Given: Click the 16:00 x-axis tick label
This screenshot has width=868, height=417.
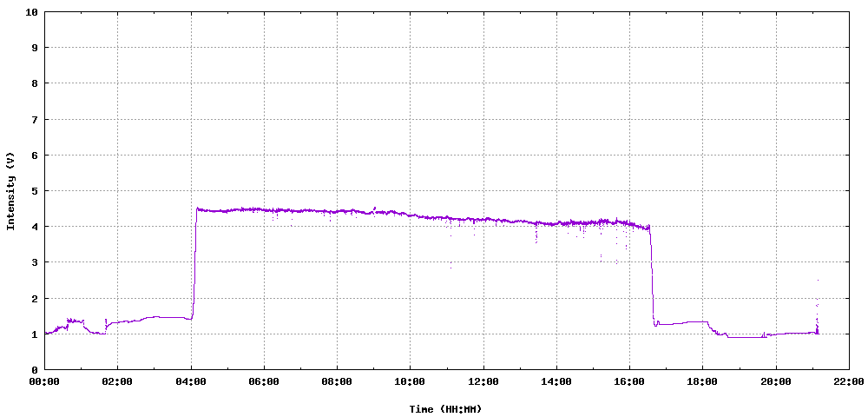Looking at the screenshot, I should click(629, 381).
